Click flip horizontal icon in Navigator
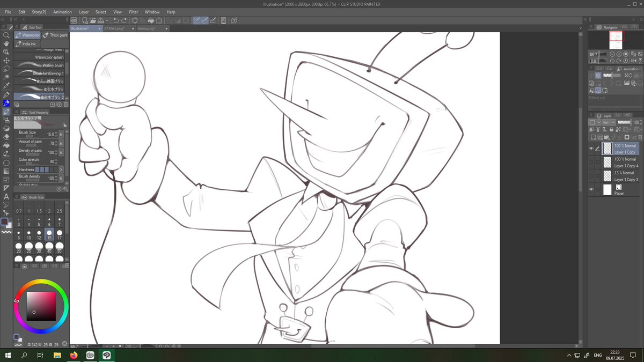 pos(633,61)
